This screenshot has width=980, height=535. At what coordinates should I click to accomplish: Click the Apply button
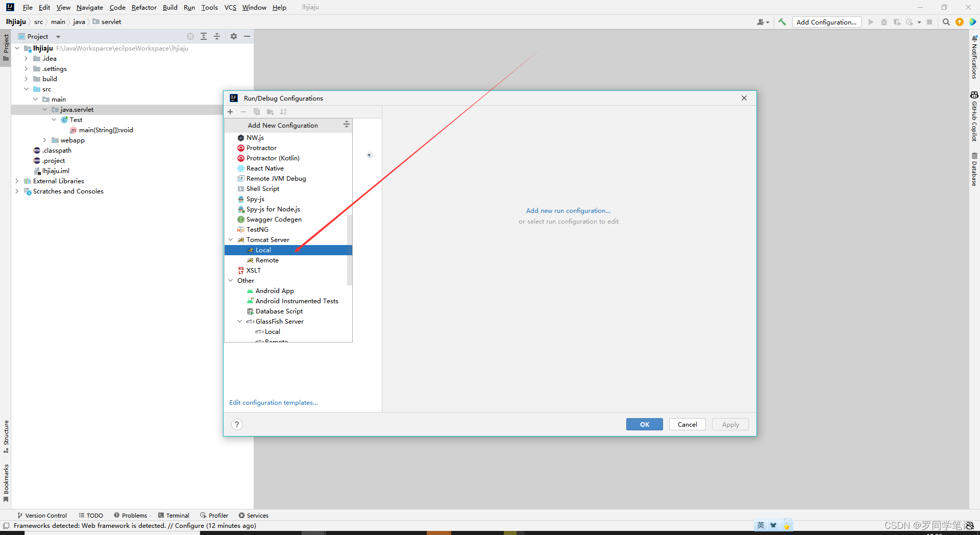(730, 424)
